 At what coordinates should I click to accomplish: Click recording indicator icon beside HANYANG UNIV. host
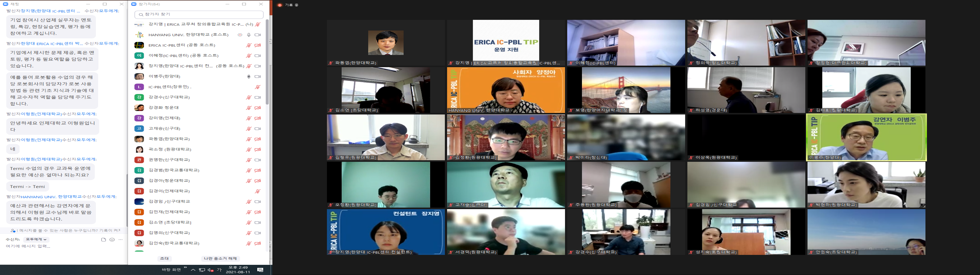pyautogui.click(x=240, y=35)
